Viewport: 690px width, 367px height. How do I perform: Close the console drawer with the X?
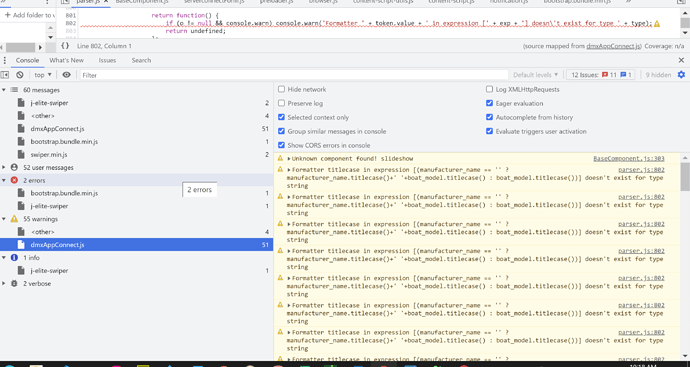[681, 60]
